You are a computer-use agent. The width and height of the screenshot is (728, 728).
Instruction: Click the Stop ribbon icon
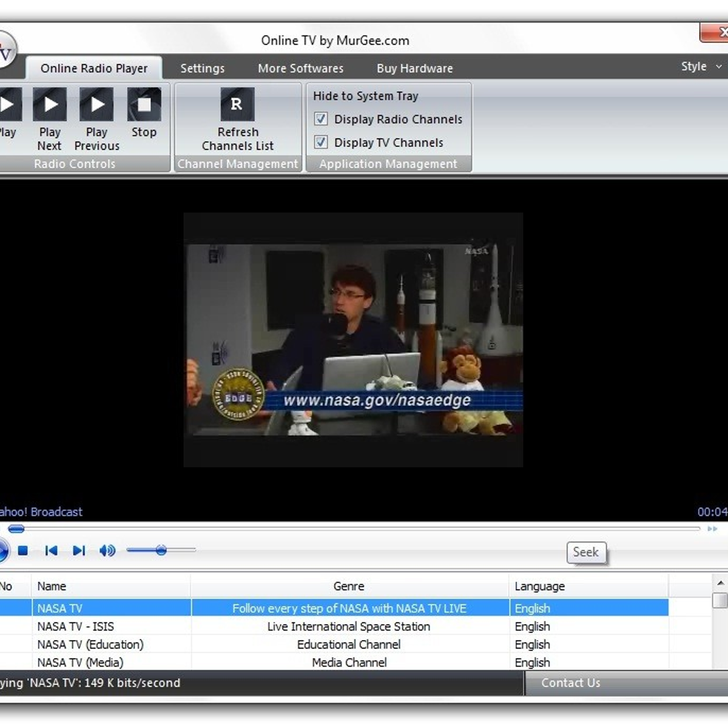(144, 104)
